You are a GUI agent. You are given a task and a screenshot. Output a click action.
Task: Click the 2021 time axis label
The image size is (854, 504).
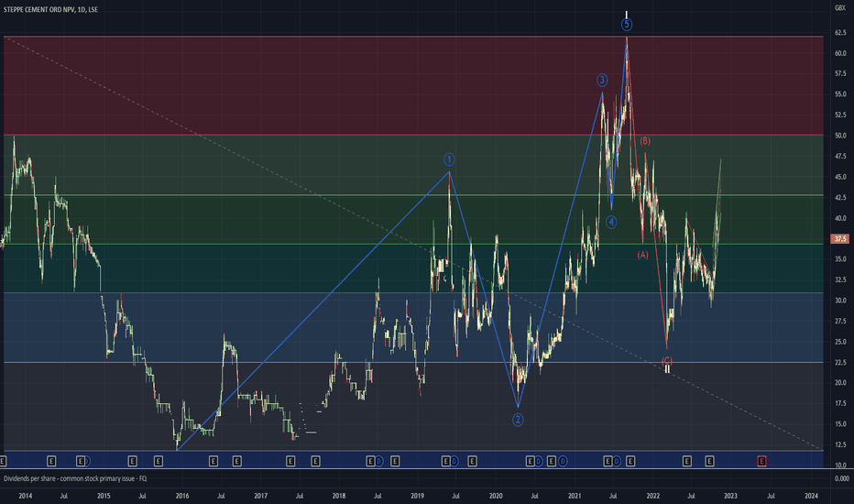tap(574, 496)
